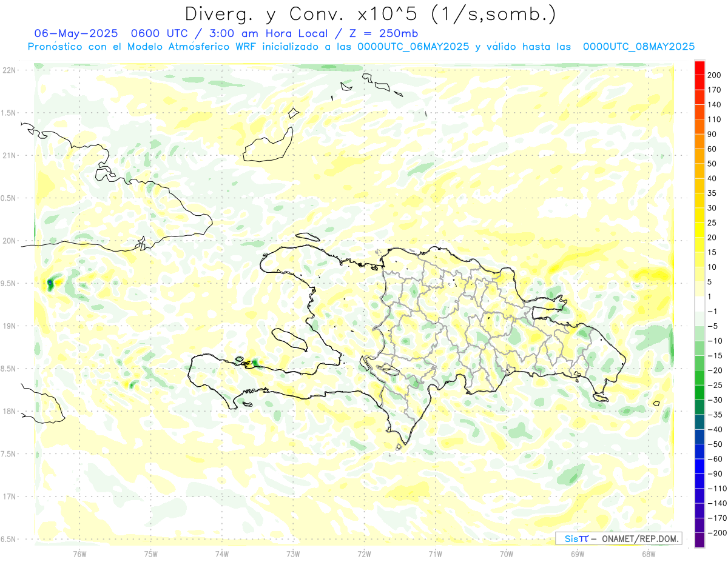
Task: Click the colorbar label "140"
Action: tap(715, 105)
